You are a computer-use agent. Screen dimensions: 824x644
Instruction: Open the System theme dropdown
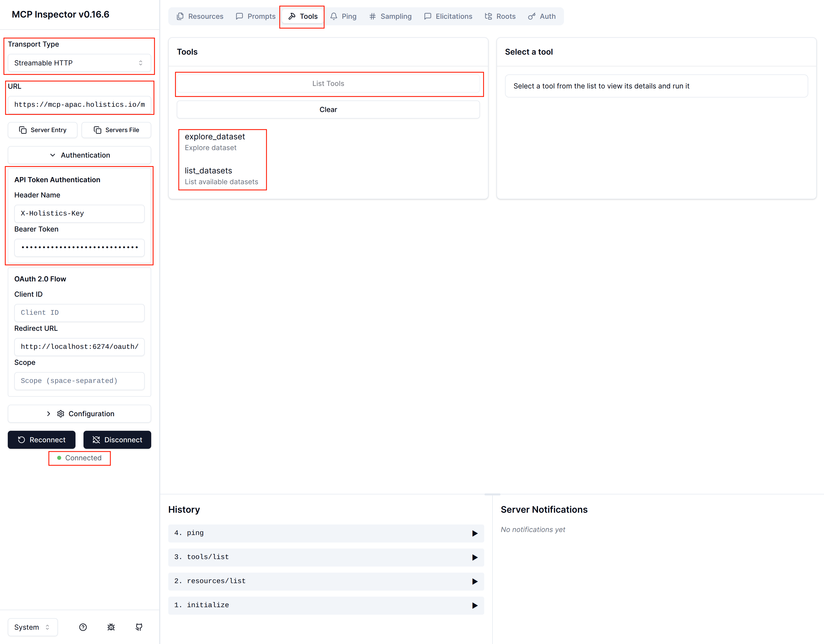click(x=32, y=627)
